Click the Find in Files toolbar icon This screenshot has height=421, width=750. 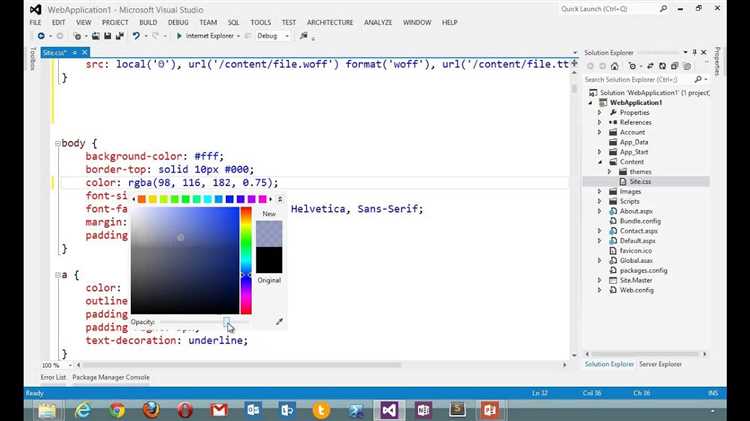pos(304,36)
